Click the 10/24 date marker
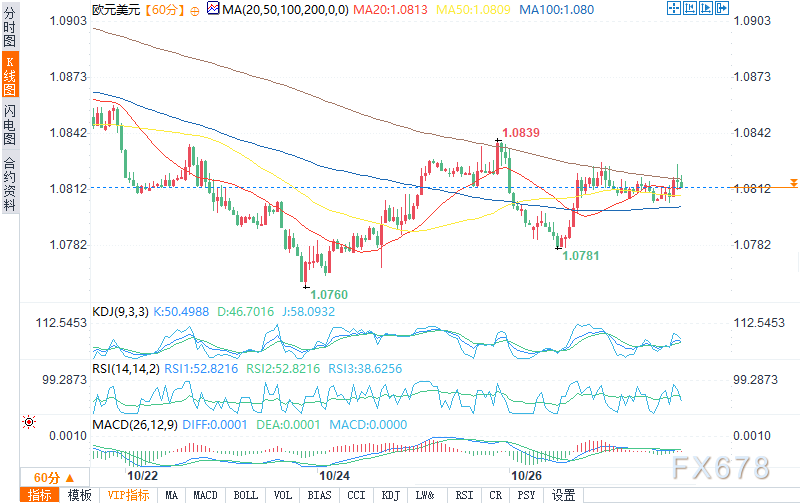Screen dimensions: 800x503 pos(334,476)
